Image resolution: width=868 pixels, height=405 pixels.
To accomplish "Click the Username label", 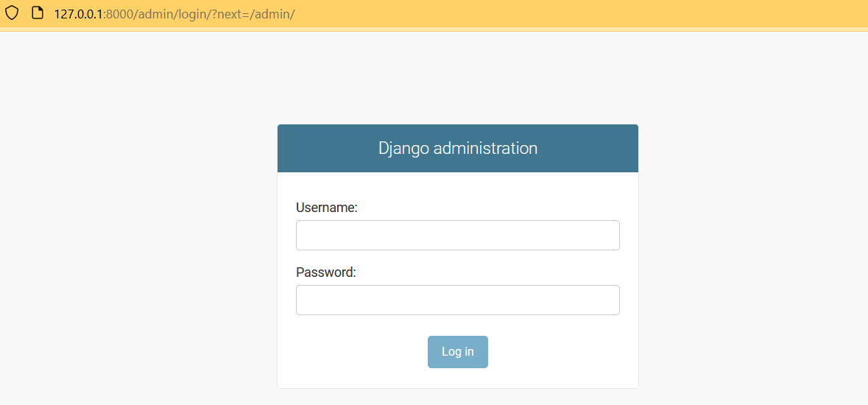I will tap(326, 208).
